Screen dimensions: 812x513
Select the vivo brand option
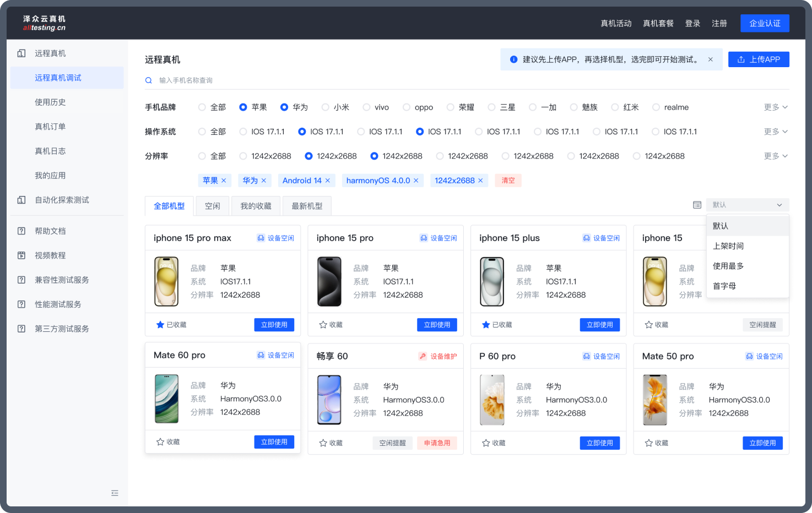367,107
